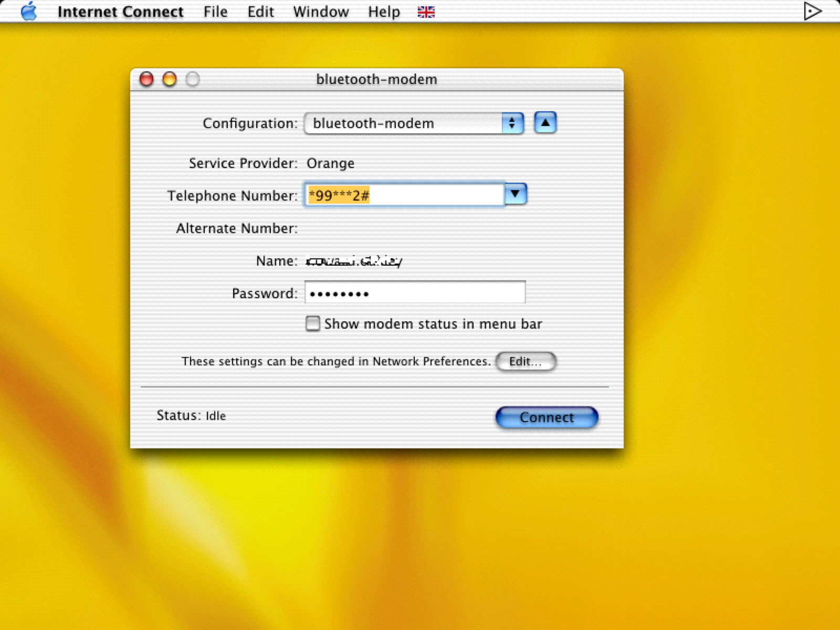
Task: Click the bluetooth-modem window title bar text
Action: tap(376, 79)
